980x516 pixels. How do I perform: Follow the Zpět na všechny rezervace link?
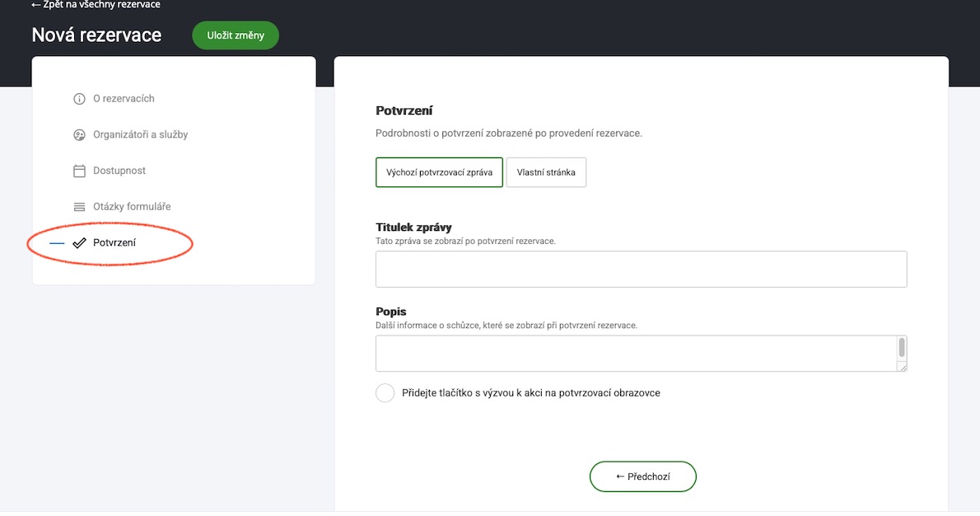pyautogui.click(x=96, y=5)
